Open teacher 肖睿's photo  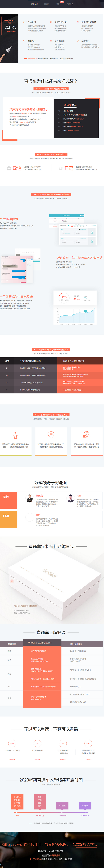(x=71, y=498)
